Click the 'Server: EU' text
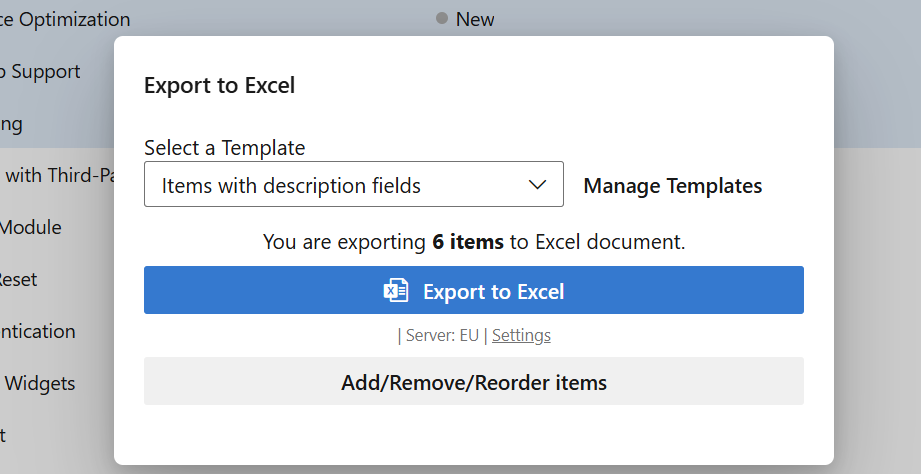 [442, 335]
